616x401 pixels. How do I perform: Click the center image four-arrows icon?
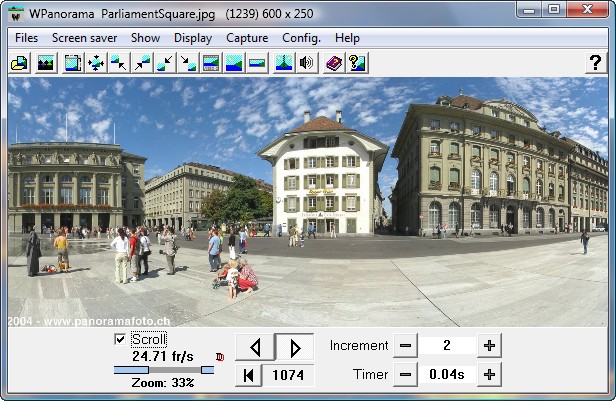pos(96,63)
